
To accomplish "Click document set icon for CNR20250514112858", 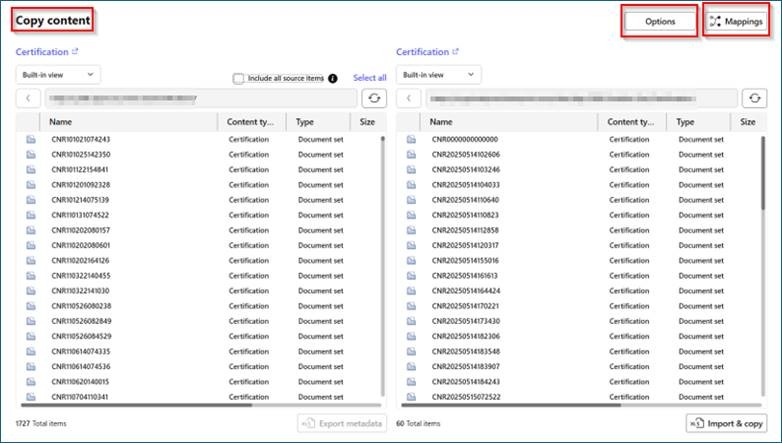I will coord(411,230).
